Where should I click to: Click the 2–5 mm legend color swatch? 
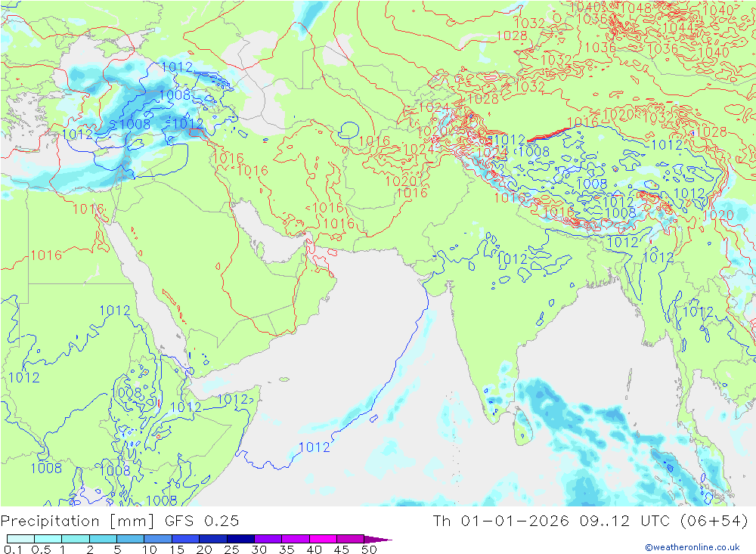[103, 539]
